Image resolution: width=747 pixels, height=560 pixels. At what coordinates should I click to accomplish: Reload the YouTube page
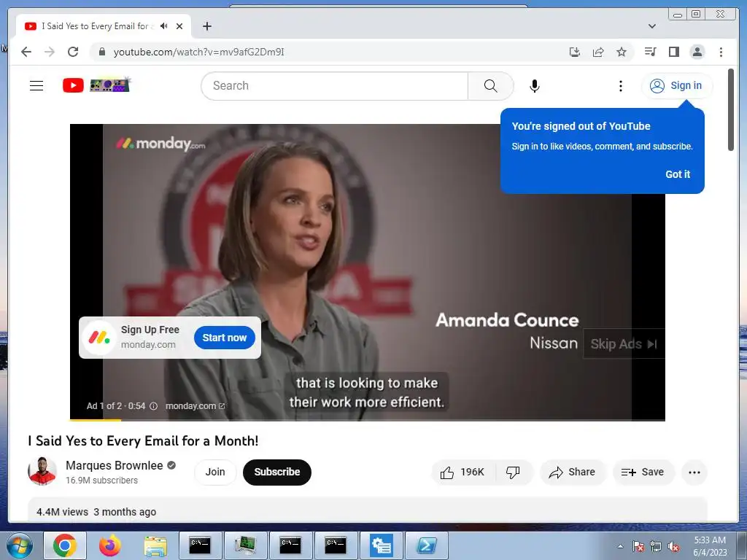[73, 52]
